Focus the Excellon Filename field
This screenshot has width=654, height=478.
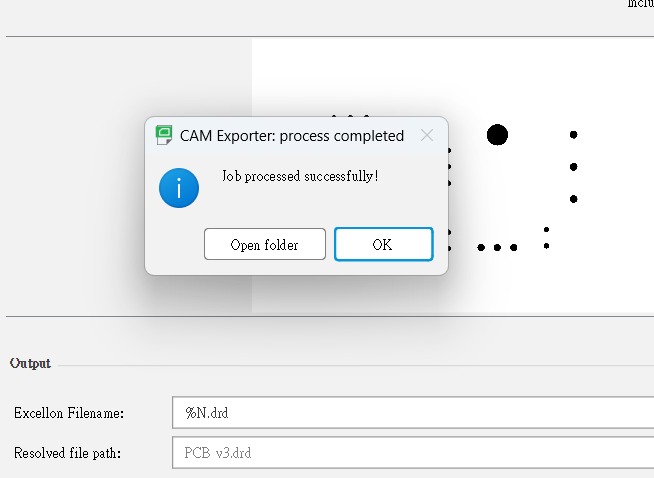click(x=412, y=412)
